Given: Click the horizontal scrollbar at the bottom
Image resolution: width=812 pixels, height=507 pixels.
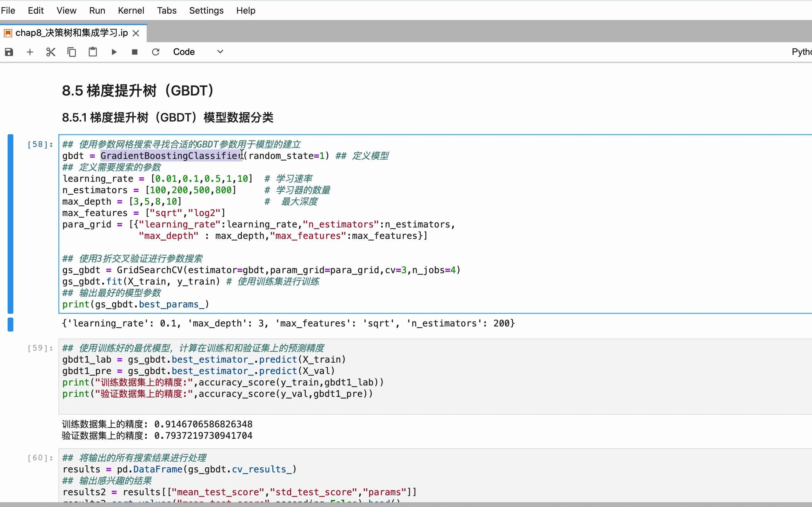Looking at the screenshot, I should pos(406,505).
